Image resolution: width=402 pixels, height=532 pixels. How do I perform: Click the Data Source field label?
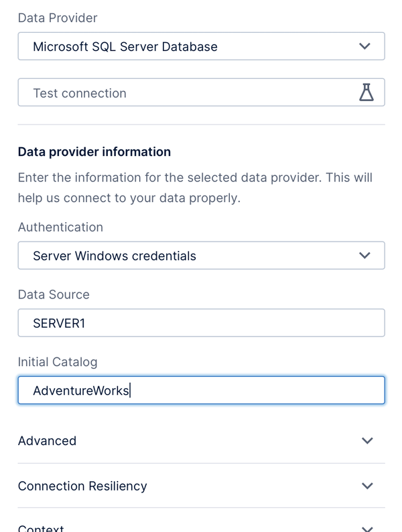54,294
